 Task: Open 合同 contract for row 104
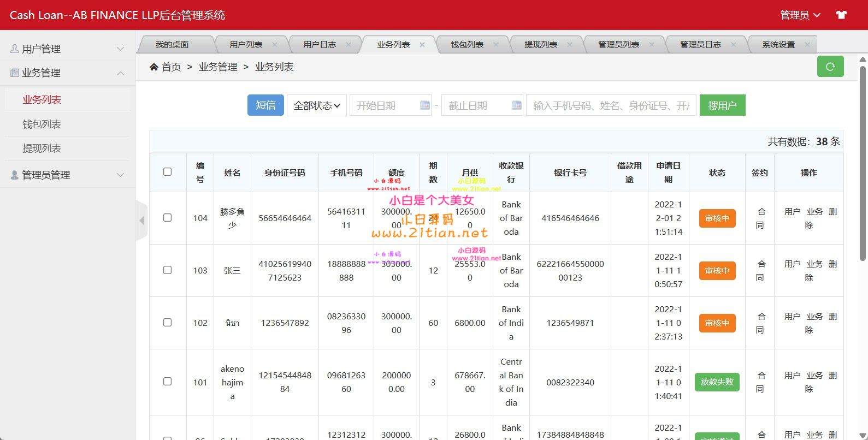click(x=761, y=218)
